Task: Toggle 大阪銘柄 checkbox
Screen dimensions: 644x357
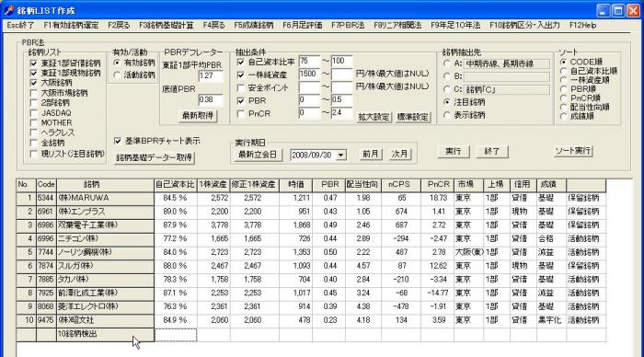Action: 34,83
